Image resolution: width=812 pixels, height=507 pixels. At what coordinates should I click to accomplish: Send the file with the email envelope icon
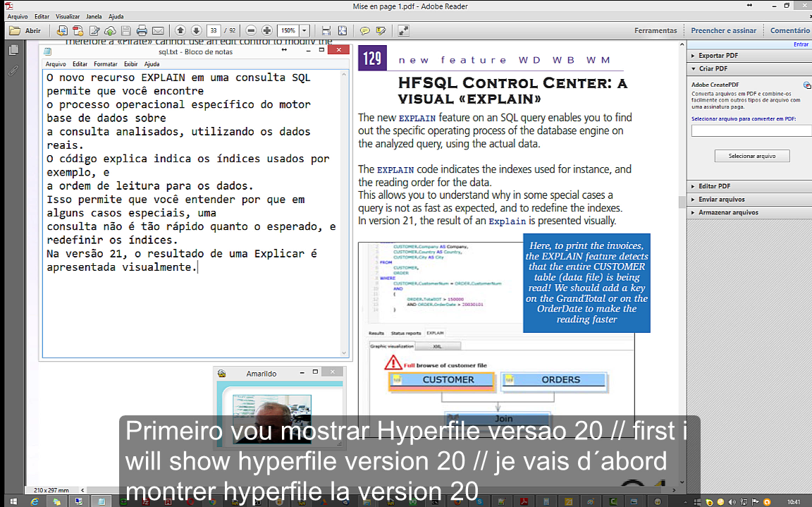click(x=158, y=30)
